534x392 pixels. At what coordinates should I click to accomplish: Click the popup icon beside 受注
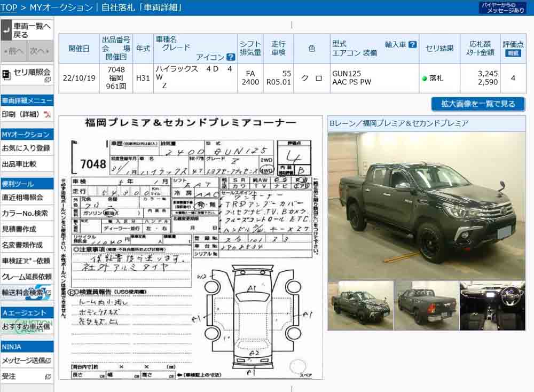click(49, 377)
